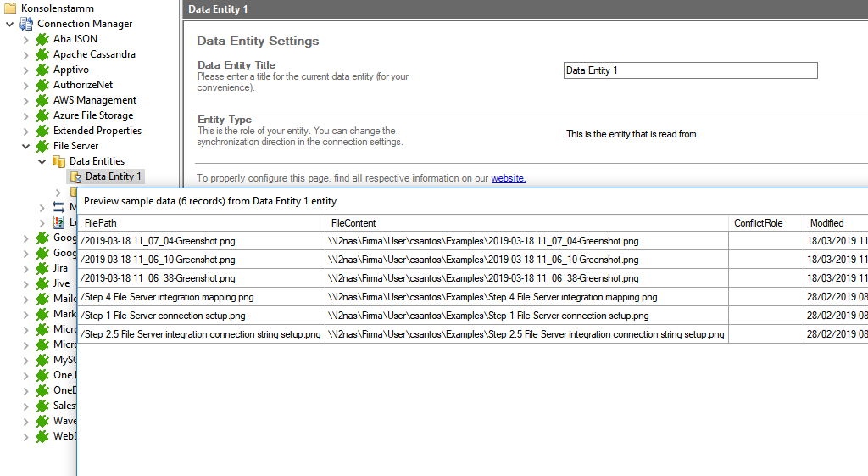This screenshot has width=868, height=476.
Task: Sort by the FilePath column header
Action: point(202,223)
